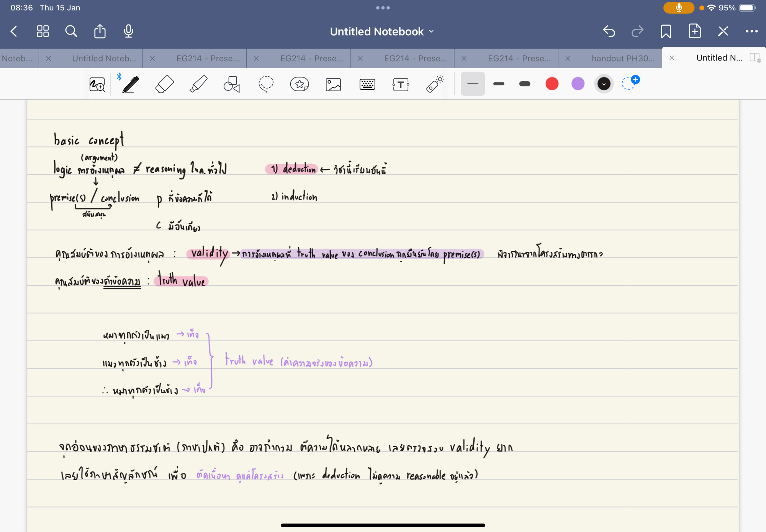Switch to first EG214 - Prese tab

208,58
